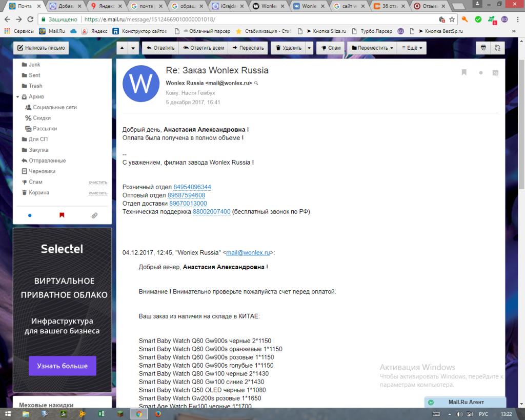This screenshot has height=420, width=525.
Task: Go to next message with the down arrow
Action: 133,48
